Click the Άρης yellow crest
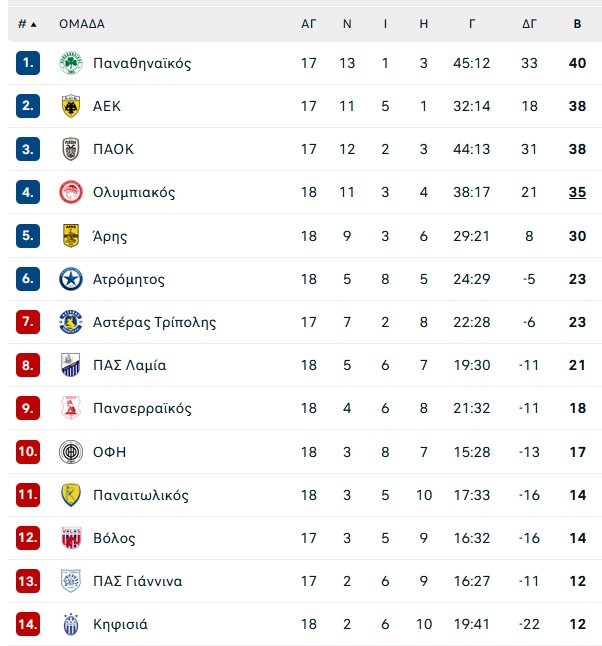 click(x=71, y=236)
